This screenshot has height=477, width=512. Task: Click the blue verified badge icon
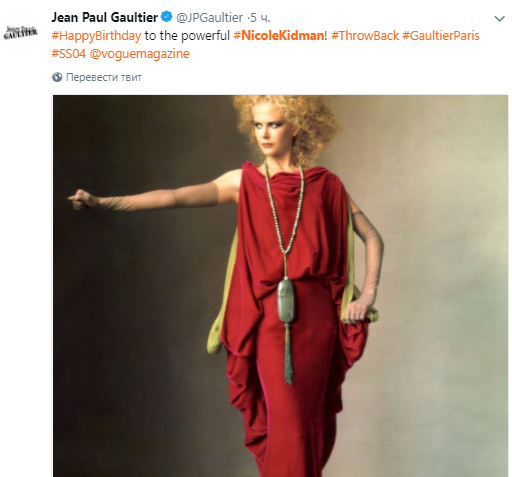[167, 17]
